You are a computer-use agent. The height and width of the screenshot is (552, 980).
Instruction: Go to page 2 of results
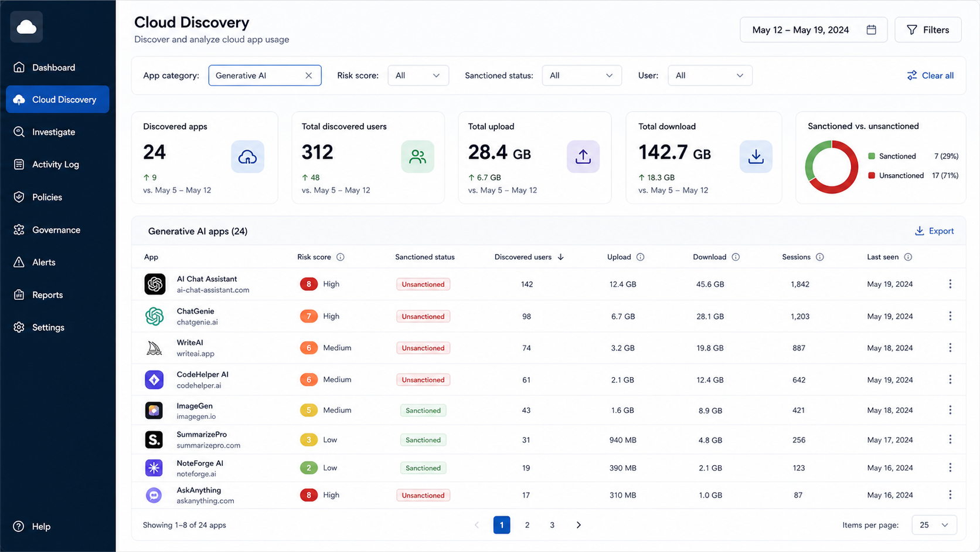click(527, 525)
